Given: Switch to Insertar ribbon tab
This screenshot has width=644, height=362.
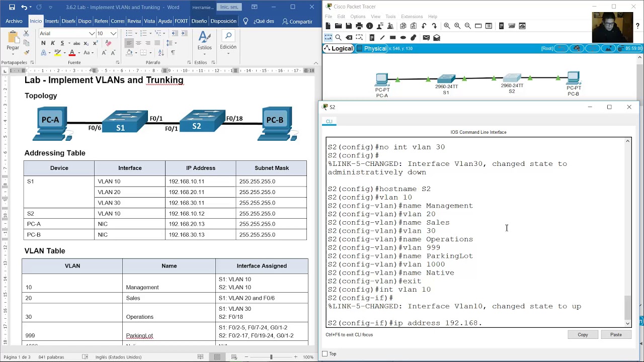Looking at the screenshot, I should pos(52,21).
